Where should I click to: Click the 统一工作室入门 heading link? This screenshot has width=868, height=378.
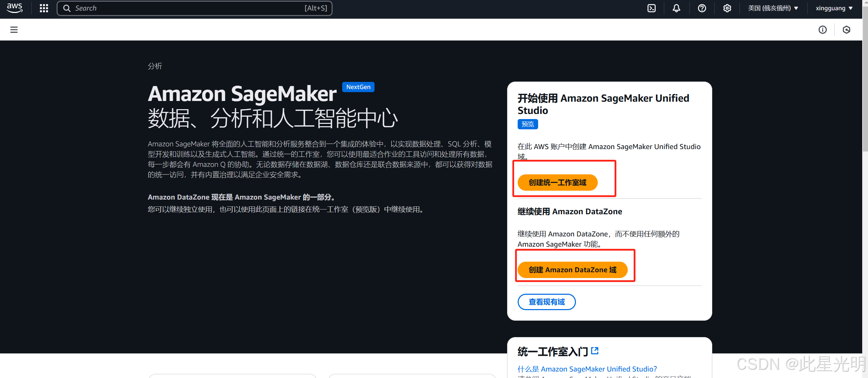(x=552, y=351)
